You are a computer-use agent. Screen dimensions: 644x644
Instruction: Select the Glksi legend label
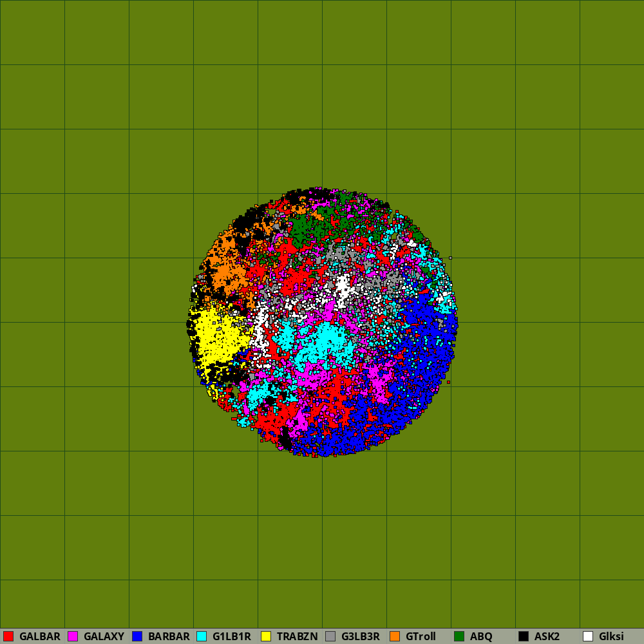[612, 636]
